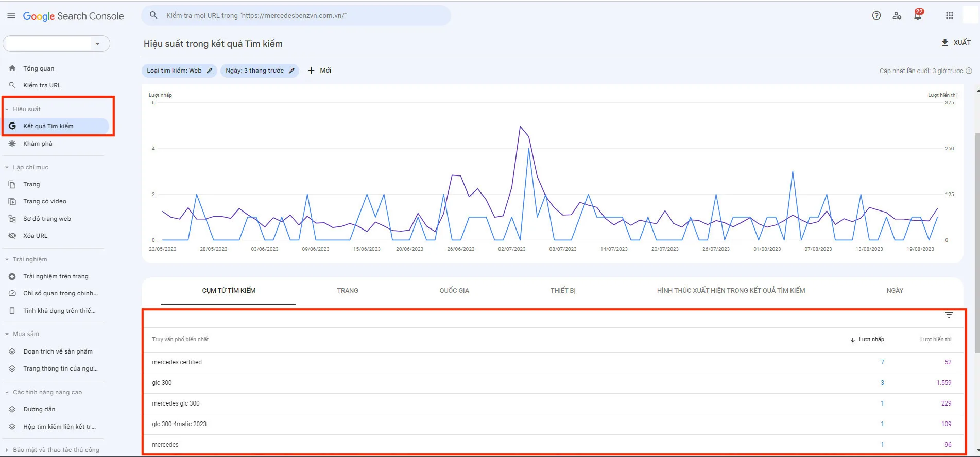Collapse the Lập chỉ mục section
The height and width of the screenshot is (457, 980).
pyautogui.click(x=7, y=167)
